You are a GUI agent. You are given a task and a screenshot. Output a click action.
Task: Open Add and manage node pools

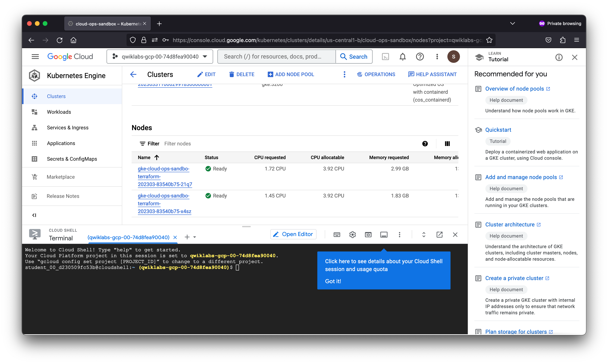(x=521, y=177)
